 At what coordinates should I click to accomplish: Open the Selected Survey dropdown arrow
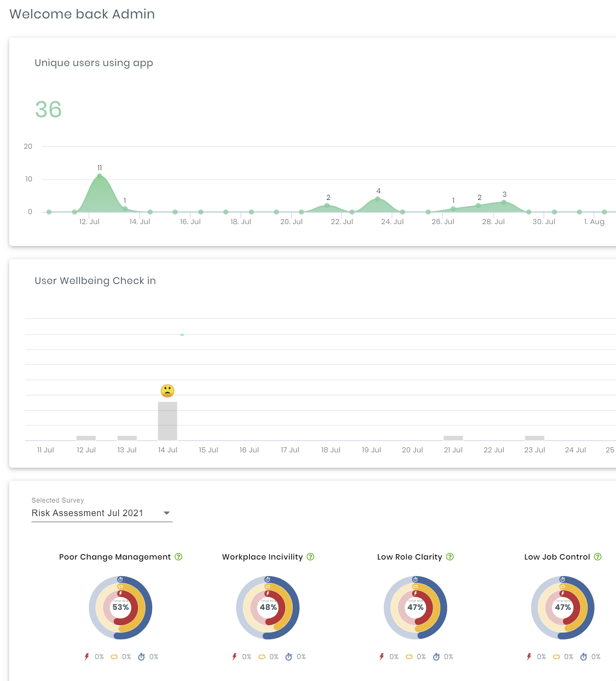coord(166,513)
